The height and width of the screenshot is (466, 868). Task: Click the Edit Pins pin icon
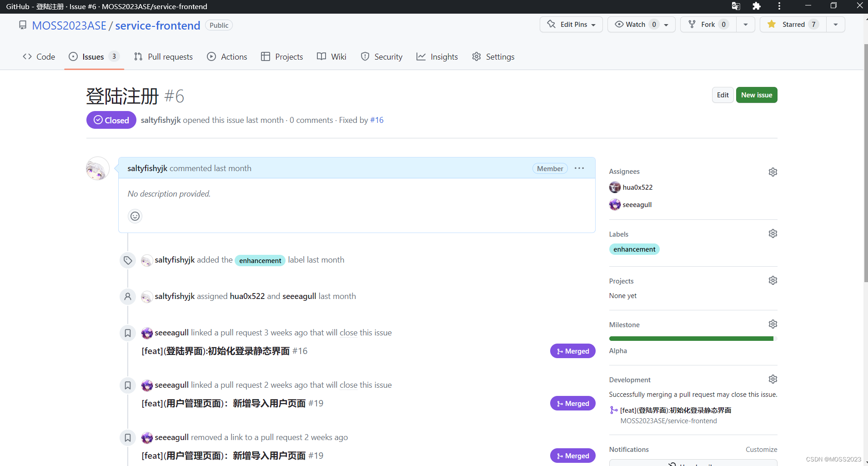(x=551, y=24)
